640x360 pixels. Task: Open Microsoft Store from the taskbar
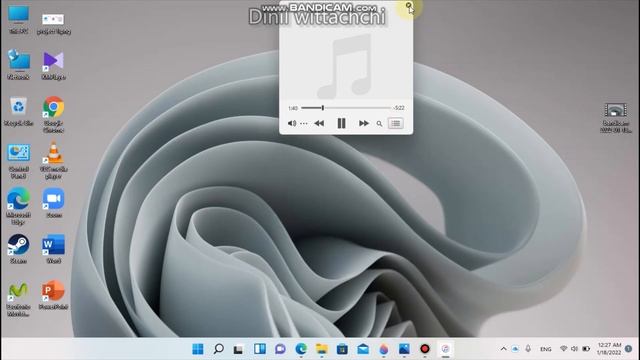(x=342, y=349)
